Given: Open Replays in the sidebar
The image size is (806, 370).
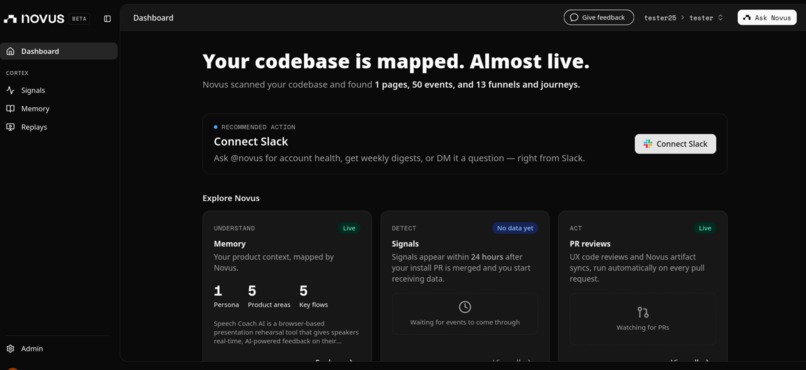Looking at the screenshot, I should click(59, 127).
